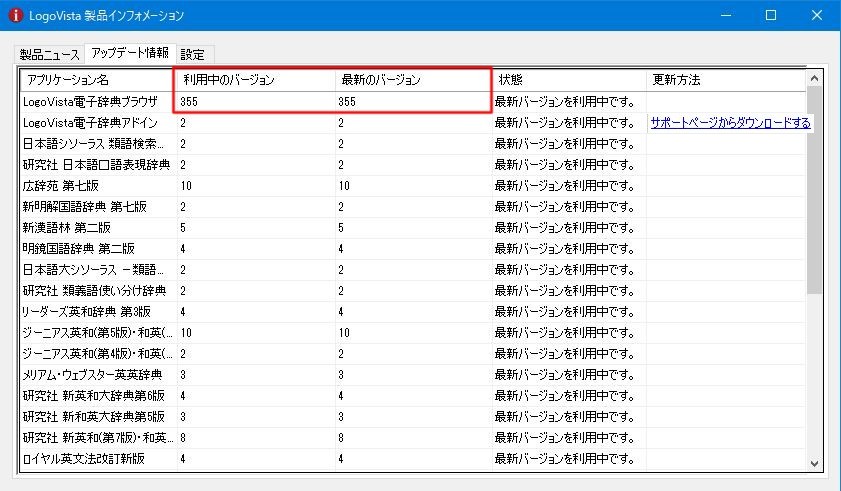Select the ジーニアス英和(第5版)・和英 row
The image size is (841, 491).
(413, 333)
